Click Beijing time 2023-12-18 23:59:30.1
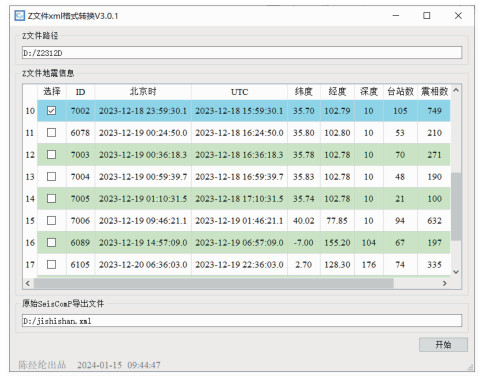Screen dimensions: 482x379 pos(143,111)
